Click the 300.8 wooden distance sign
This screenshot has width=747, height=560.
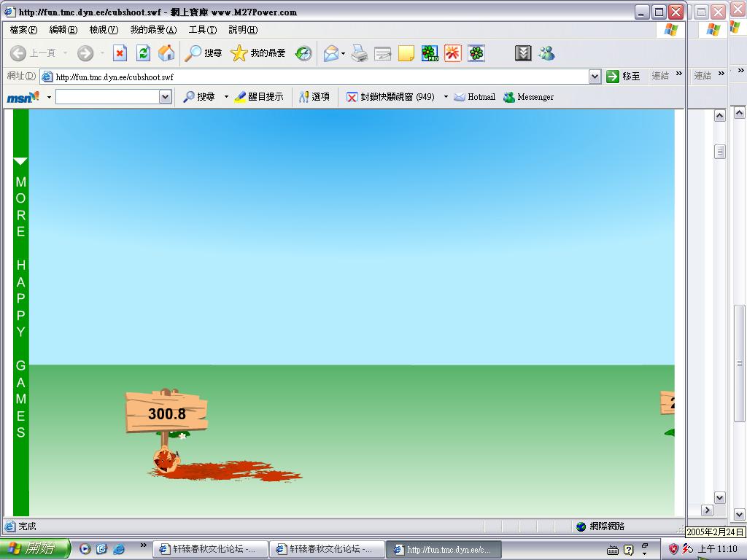pyautogui.click(x=166, y=413)
